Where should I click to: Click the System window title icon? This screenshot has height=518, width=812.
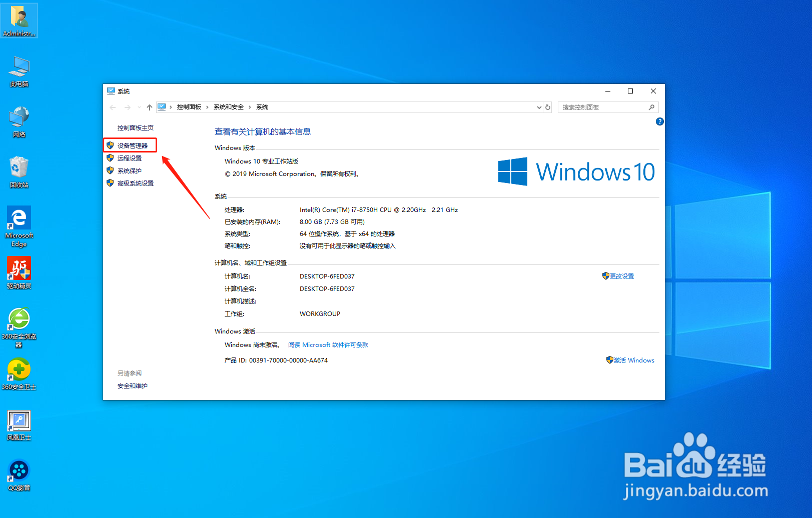click(111, 91)
